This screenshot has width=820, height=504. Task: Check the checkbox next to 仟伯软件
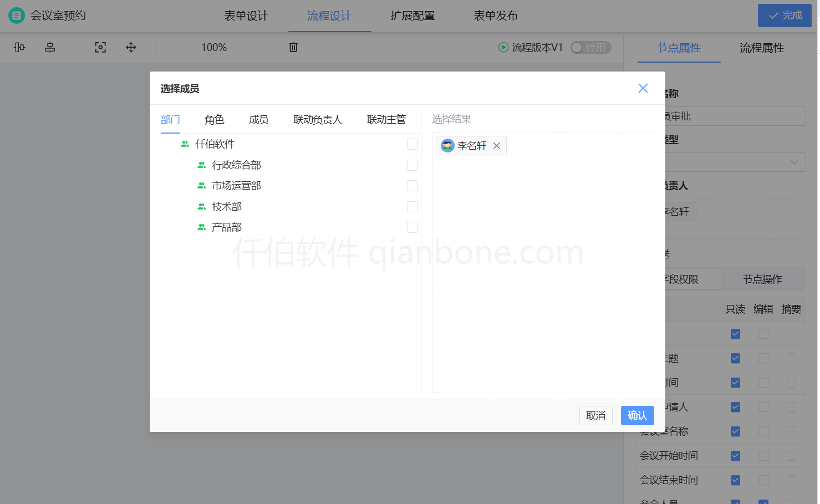412,144
